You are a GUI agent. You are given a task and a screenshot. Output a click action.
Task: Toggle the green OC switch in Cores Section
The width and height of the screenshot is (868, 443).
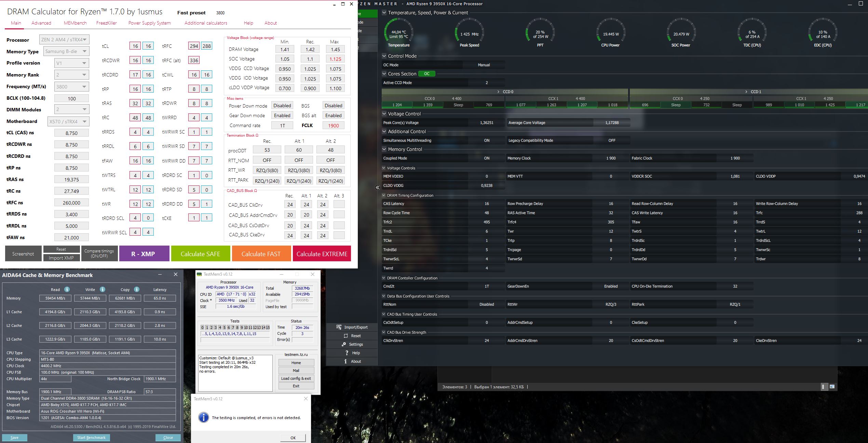click(426, 74)
